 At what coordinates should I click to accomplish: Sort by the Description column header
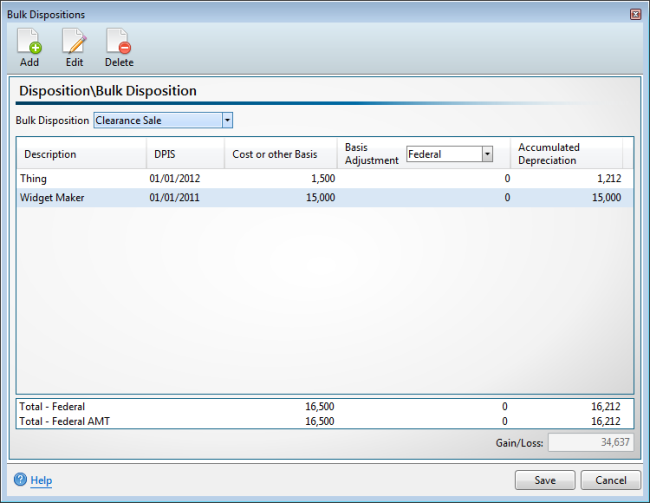coord(50,154)
